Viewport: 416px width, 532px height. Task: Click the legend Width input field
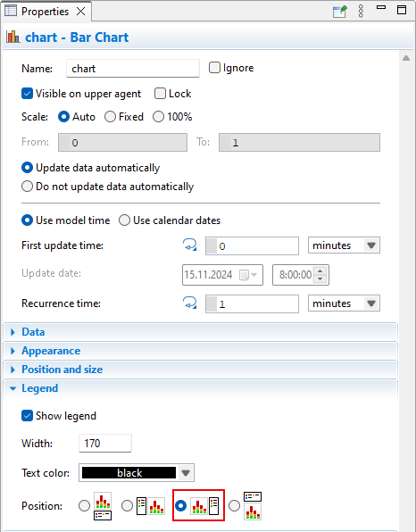pyautogui.click(x=105, y=443)
